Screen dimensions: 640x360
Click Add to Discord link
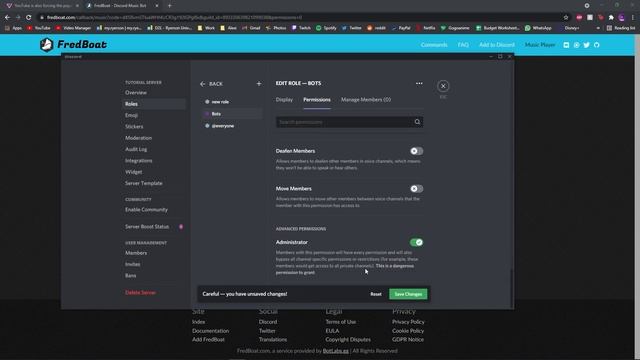[x=497, y=45]
